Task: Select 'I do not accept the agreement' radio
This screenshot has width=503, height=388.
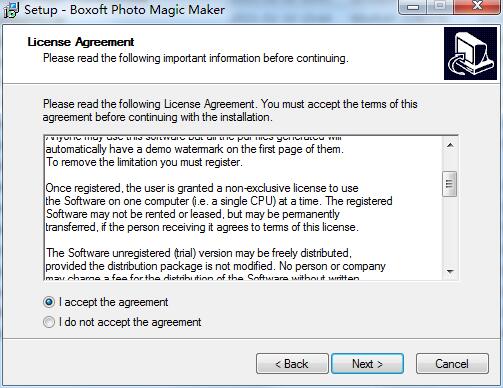Action: 49,322
